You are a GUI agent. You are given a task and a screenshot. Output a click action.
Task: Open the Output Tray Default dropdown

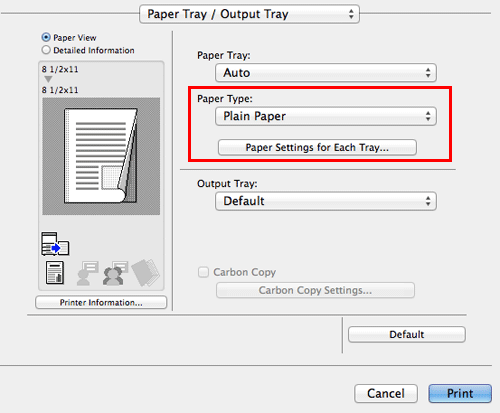[326, 201]
